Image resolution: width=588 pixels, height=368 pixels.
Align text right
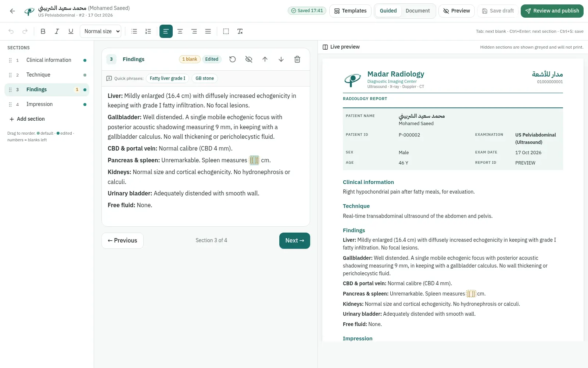[194, 31]
